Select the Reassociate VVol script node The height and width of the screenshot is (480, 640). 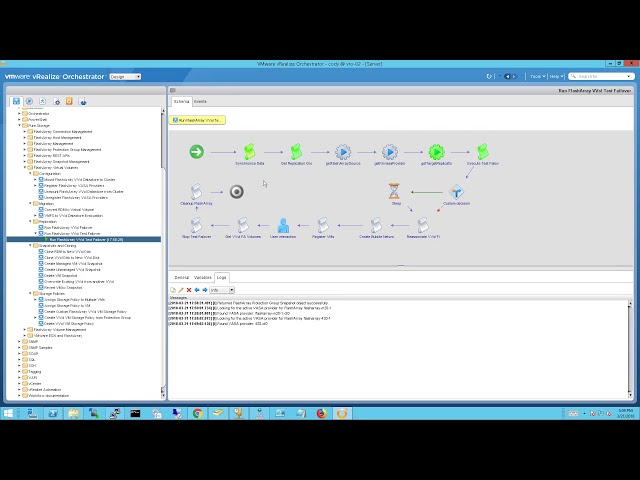click(423, 225)
